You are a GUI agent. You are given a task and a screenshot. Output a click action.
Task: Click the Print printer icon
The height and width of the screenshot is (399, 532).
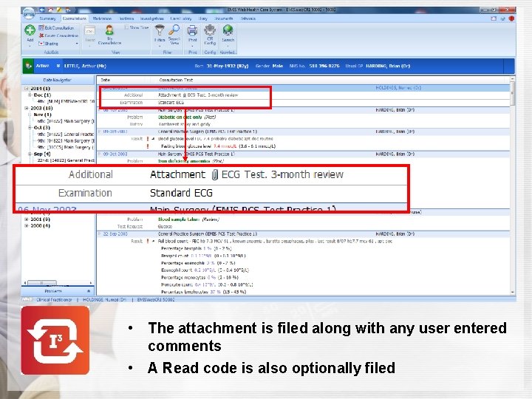point(192,30)
